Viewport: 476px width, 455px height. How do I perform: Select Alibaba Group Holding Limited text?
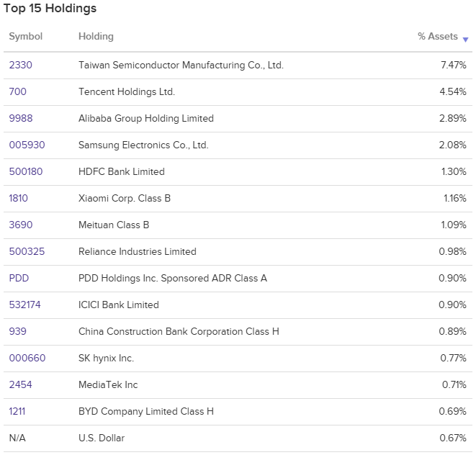coord(146,118)
